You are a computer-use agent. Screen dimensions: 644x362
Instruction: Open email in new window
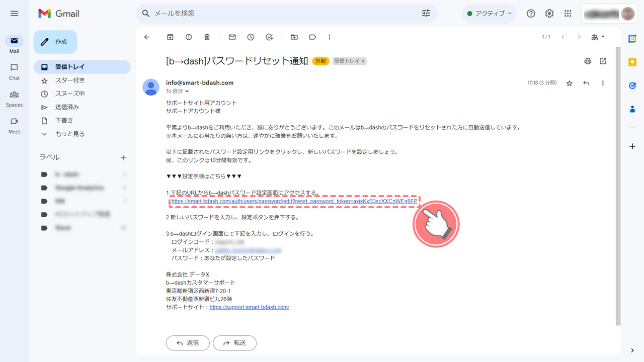pyautogui.click(x=603, y=61)
